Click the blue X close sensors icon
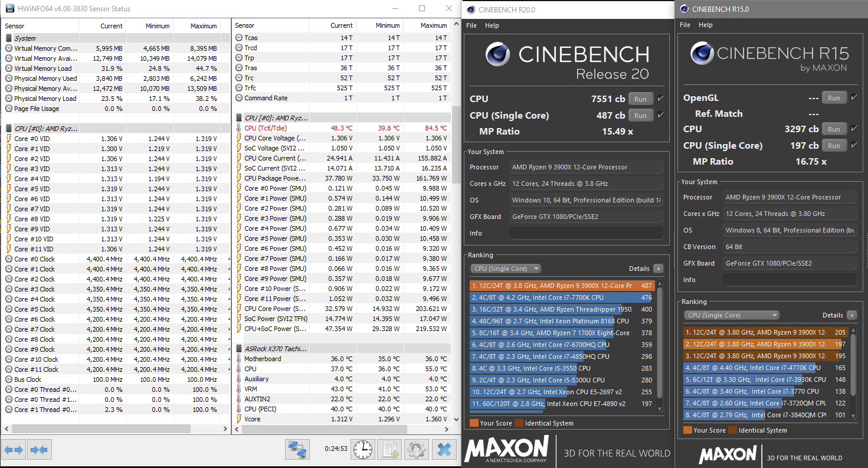This screenshot has height=468, width=868. coord(444,450)
